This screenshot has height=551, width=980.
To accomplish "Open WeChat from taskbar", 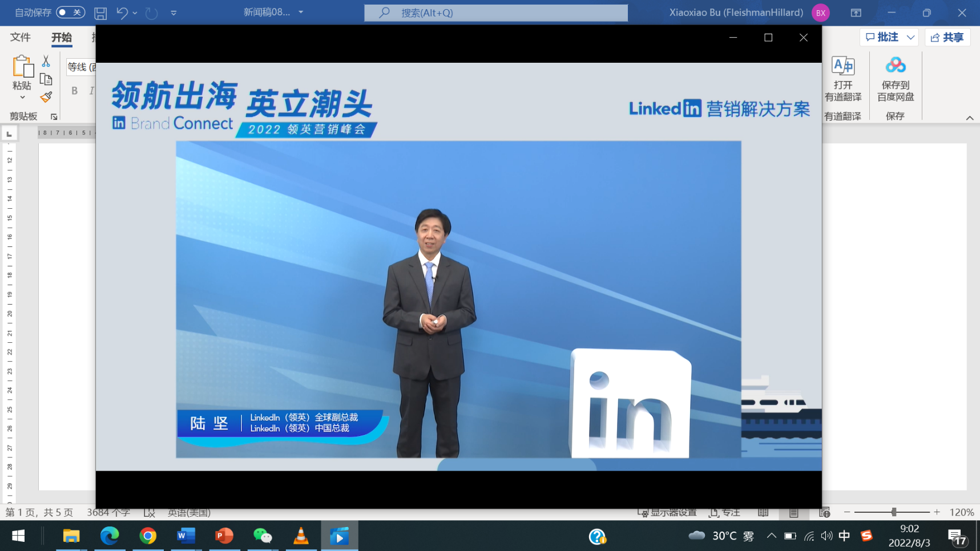I will [263, 536].
